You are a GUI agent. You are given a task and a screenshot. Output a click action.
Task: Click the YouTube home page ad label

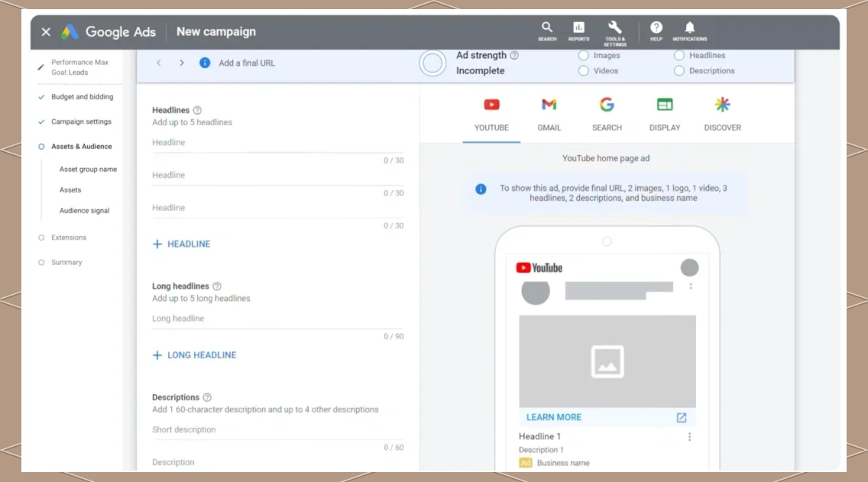tap(606, 158)
